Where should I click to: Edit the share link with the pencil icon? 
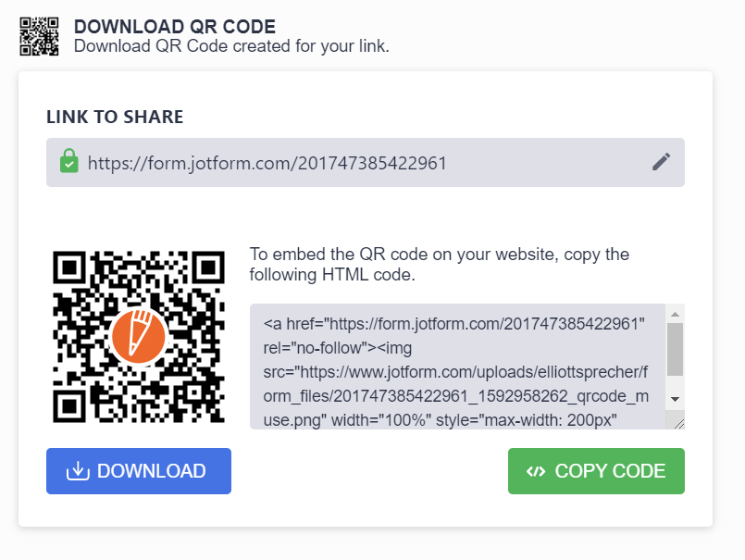pos(661,163)
